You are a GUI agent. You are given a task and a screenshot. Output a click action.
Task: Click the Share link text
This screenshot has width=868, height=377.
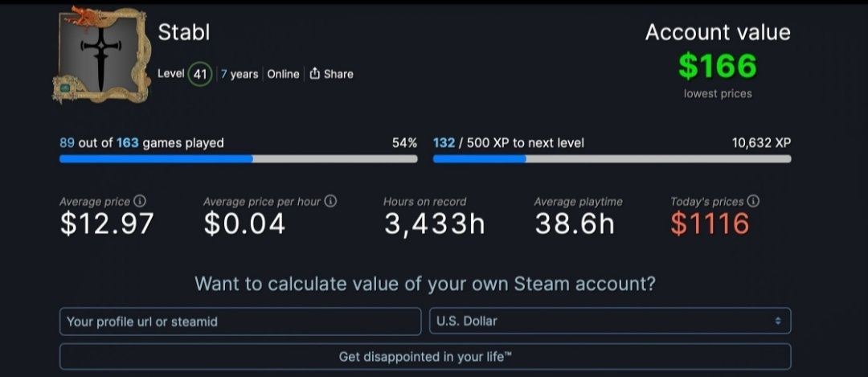coord(338,74)
